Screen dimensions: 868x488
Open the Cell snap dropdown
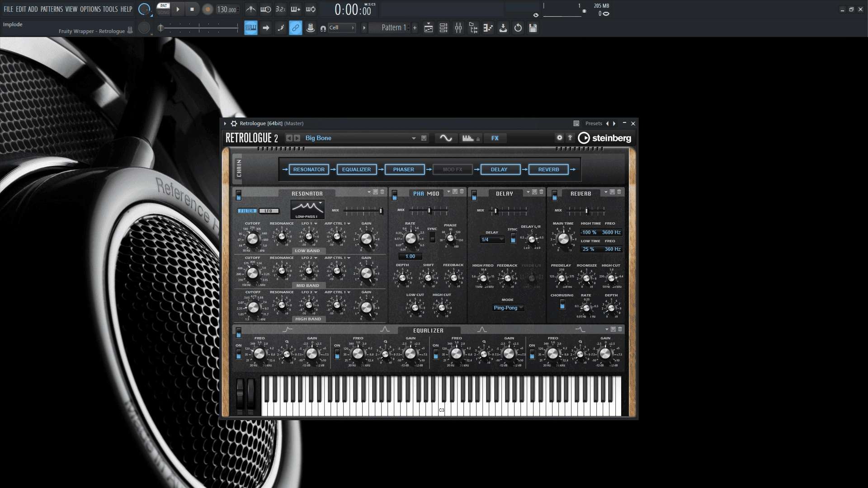click(x=342, y=28)
